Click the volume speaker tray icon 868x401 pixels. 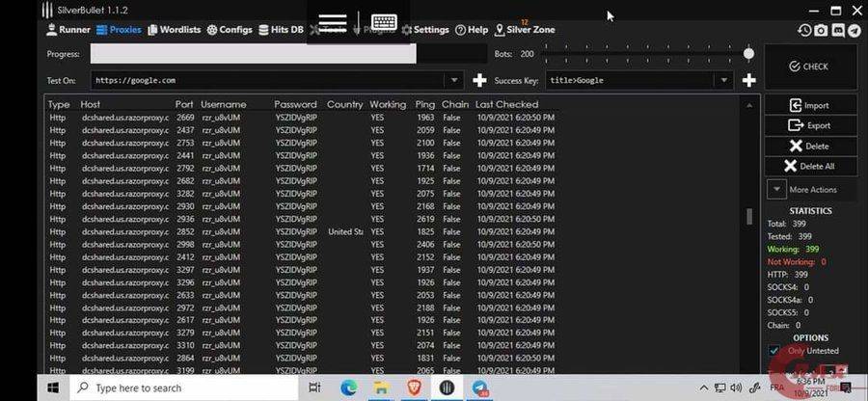736,388
